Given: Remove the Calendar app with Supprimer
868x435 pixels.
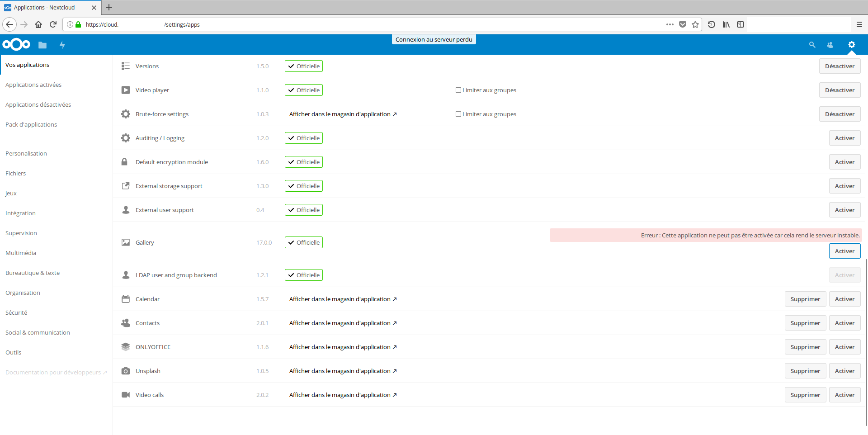Looking at the screenshot, I should [805, 299].
